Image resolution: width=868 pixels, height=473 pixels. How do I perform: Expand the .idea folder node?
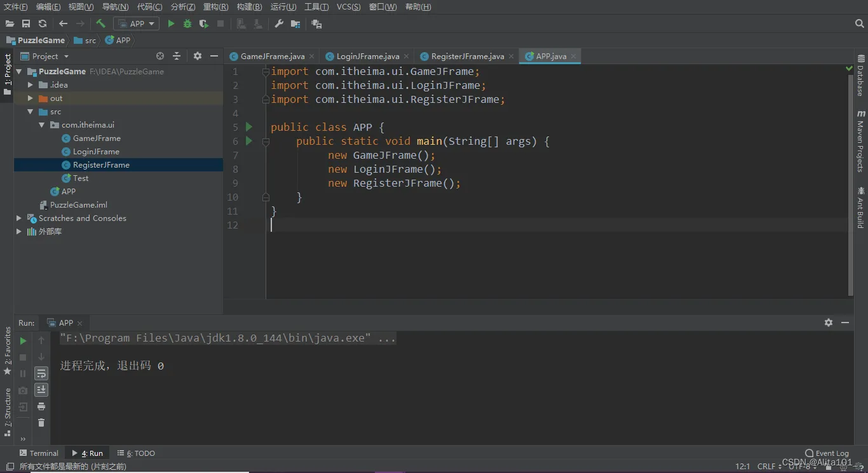[x=30, y=84]
